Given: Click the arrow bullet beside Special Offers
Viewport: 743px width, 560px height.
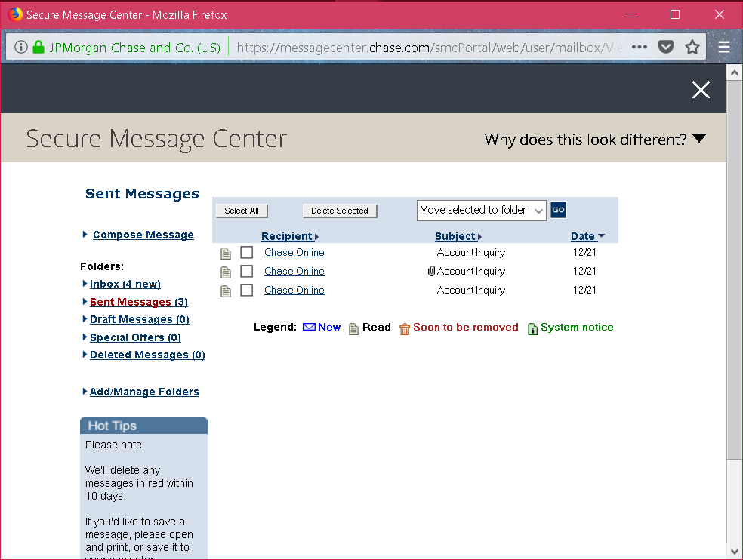Looking at the screenshot, I should pyautogui.click(x=85, y=337).
